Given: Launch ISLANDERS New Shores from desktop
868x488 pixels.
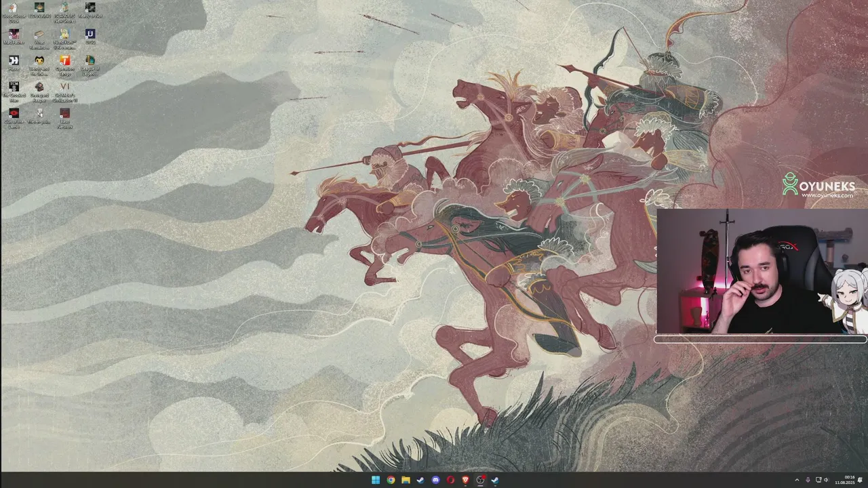Looking at the screenshot, I should (64, 12).
